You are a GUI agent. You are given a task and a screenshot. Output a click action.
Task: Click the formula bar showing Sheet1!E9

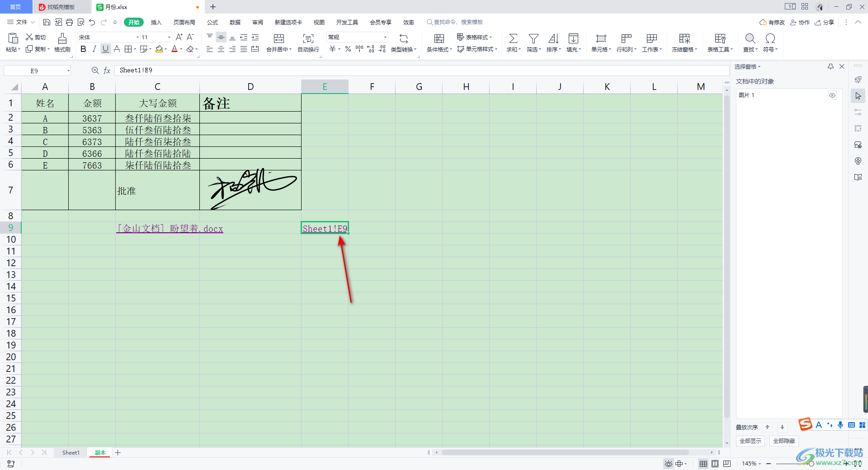[x=421, y=70]
